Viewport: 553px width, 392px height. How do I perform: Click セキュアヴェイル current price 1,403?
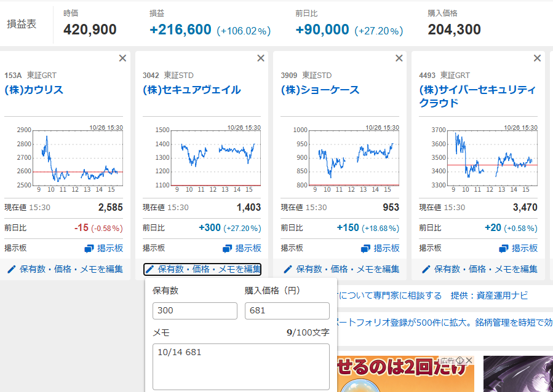249,208
